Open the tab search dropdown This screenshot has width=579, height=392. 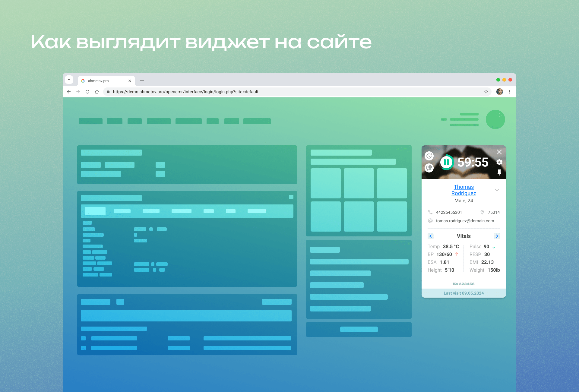click(69, 80)
